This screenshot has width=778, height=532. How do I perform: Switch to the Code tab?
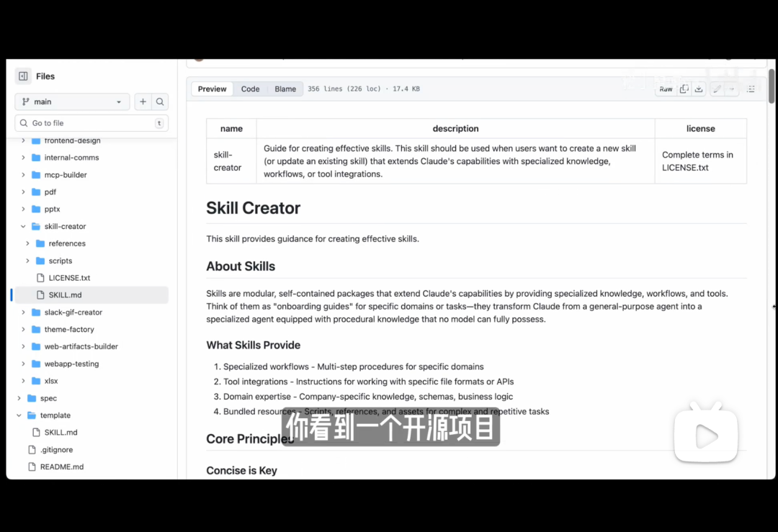(x=250, y=89)
